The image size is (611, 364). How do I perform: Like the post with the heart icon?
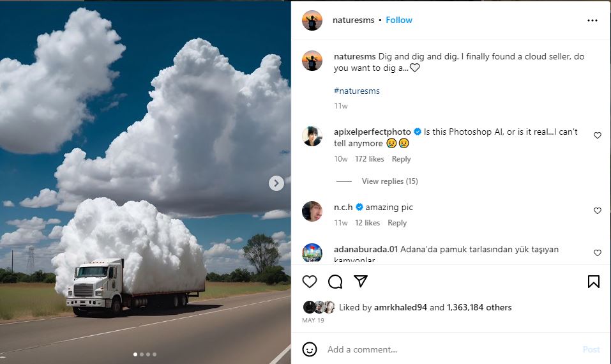310,282
